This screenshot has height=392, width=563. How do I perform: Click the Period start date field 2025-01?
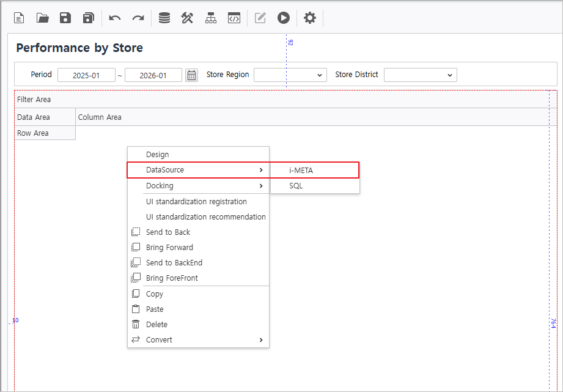click(x=86, y=75)
